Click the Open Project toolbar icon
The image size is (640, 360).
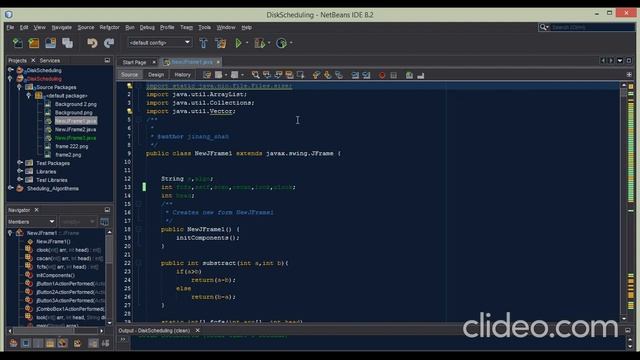51,43
